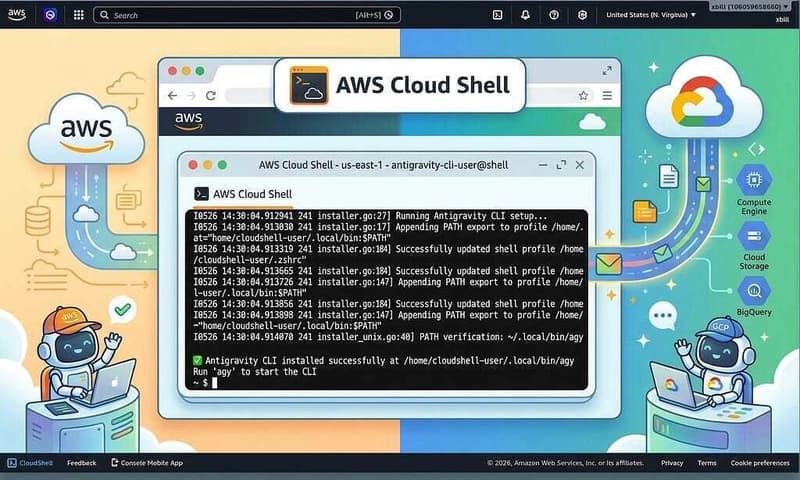This screenshot has width=800, height=480.
Task: Click the 'PATH verification: ~/.local/bin/agy' line
Action: click(x=388, y=337)
